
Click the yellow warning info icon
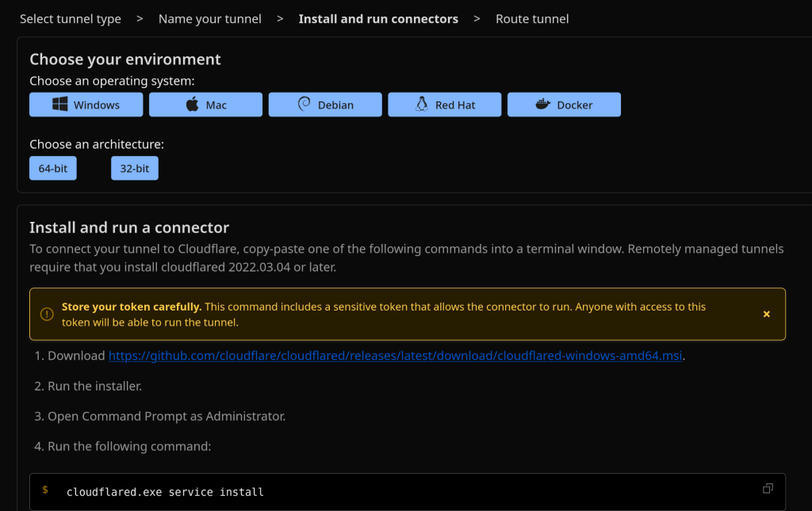(47, 315)
